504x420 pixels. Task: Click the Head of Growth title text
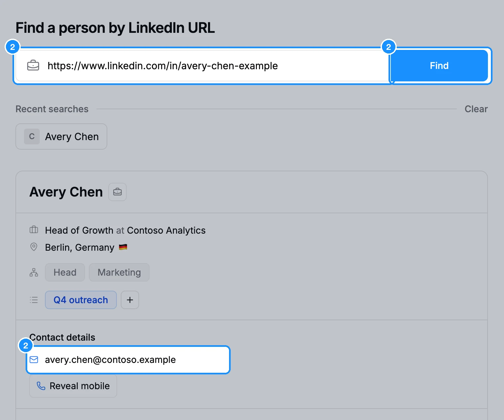79,230
